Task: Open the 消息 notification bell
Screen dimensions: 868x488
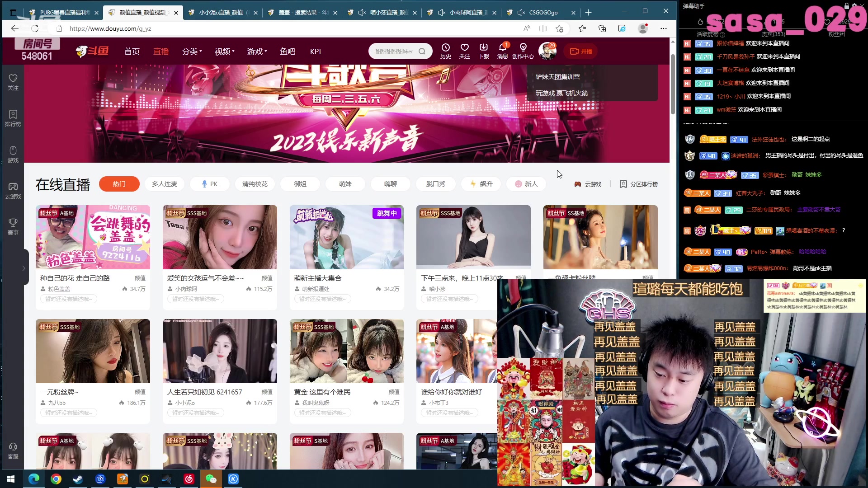Action: (502, 51)
